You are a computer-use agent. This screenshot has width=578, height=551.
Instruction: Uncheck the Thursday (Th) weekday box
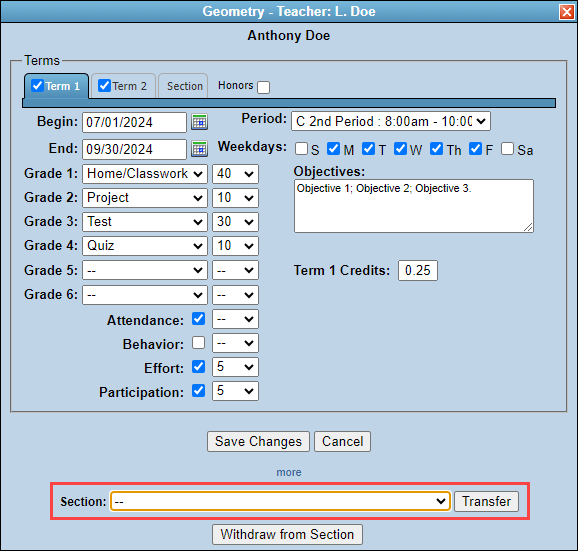coord(437,149)
